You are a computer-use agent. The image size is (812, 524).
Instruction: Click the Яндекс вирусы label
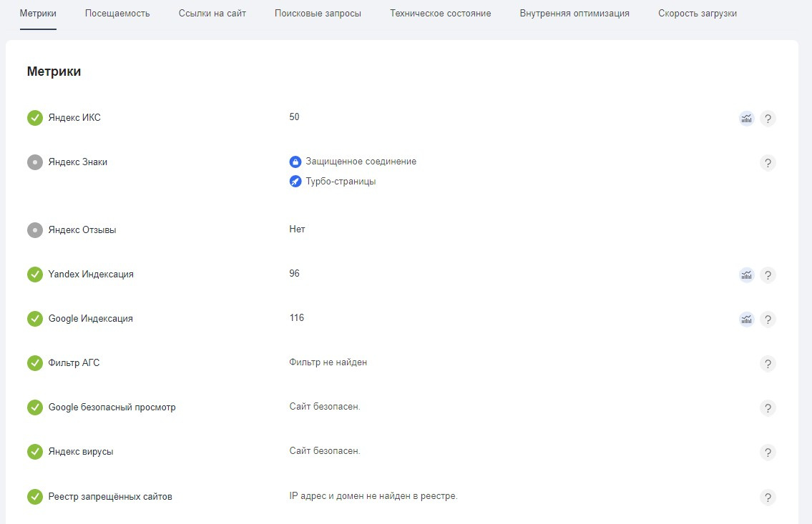(81, 452)
